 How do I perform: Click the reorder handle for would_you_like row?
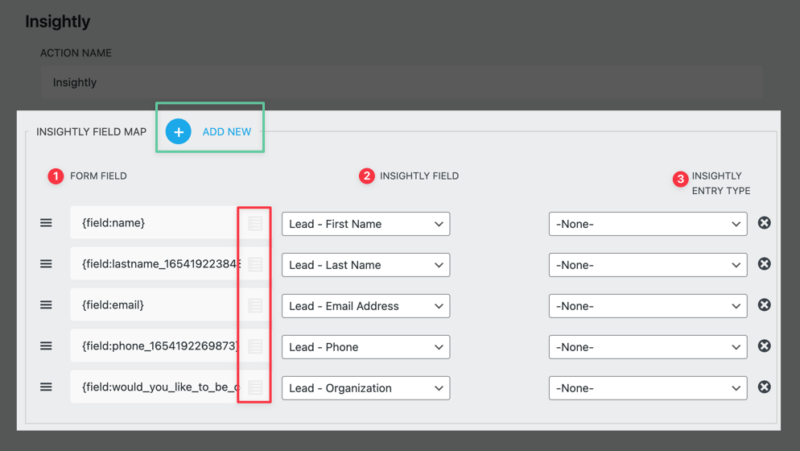click(x=46, y=387)
